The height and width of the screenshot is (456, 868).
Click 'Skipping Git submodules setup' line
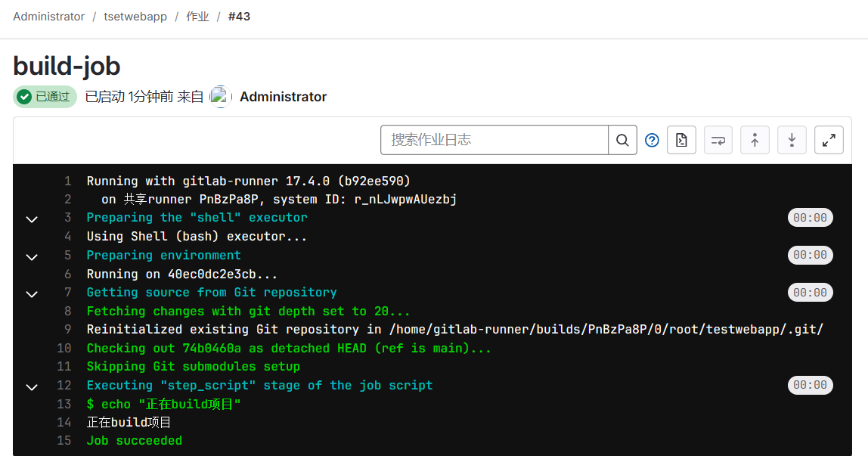coord(194,366)
